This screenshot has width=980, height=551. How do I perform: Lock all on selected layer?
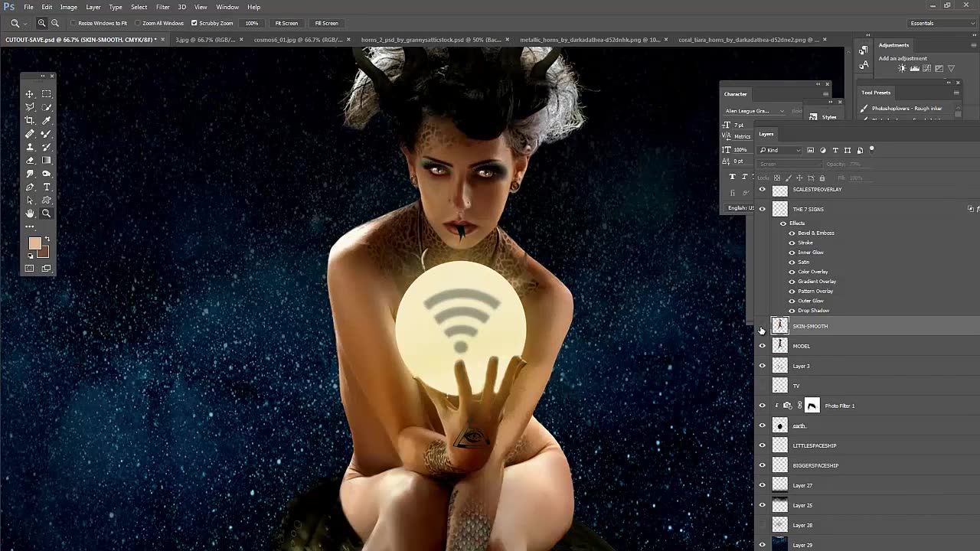pos(823,178)
